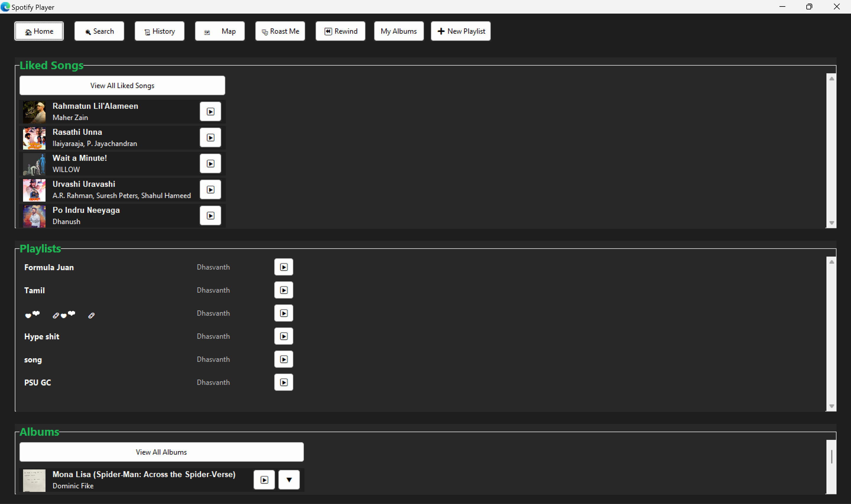Screen dimensions: 851x504
Task: Play the Mona Lisa album
Action: point(264,480)
